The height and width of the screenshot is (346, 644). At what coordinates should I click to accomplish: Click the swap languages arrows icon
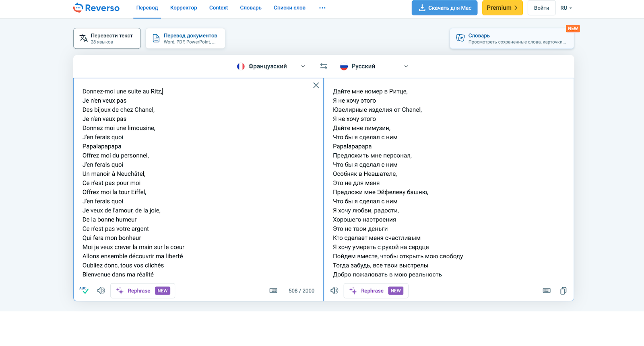coord(324,66)
